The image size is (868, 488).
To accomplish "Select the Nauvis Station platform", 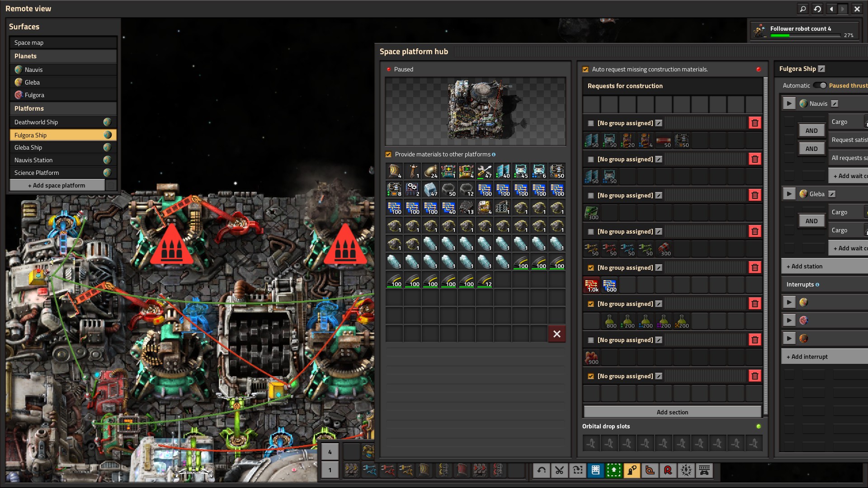I will coord(63,160).
